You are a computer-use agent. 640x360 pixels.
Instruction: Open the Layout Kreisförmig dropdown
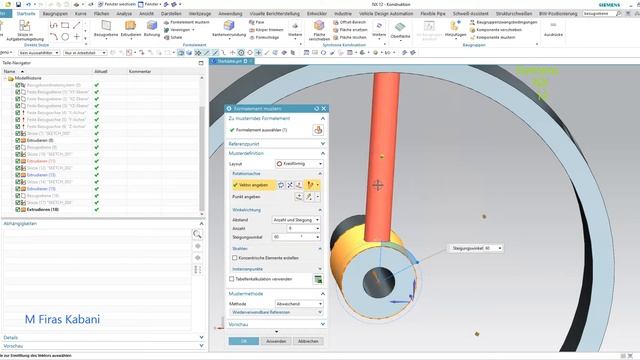299,164
